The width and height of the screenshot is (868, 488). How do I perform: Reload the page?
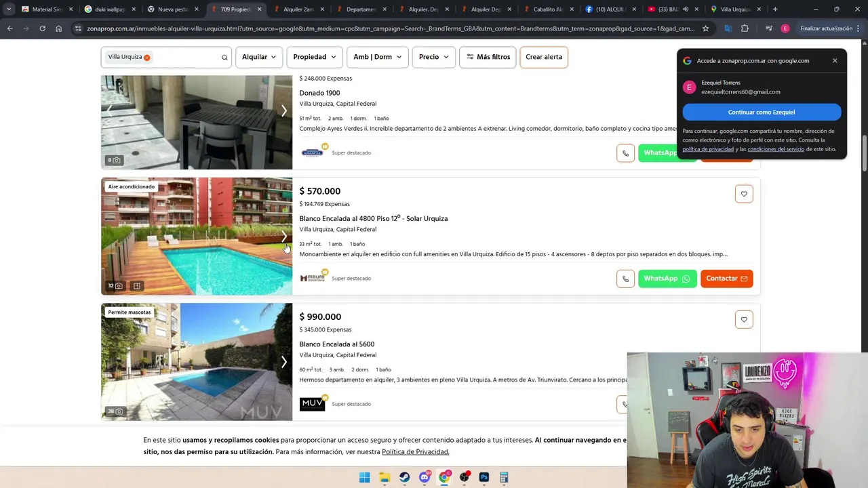(x=42, y=28)
